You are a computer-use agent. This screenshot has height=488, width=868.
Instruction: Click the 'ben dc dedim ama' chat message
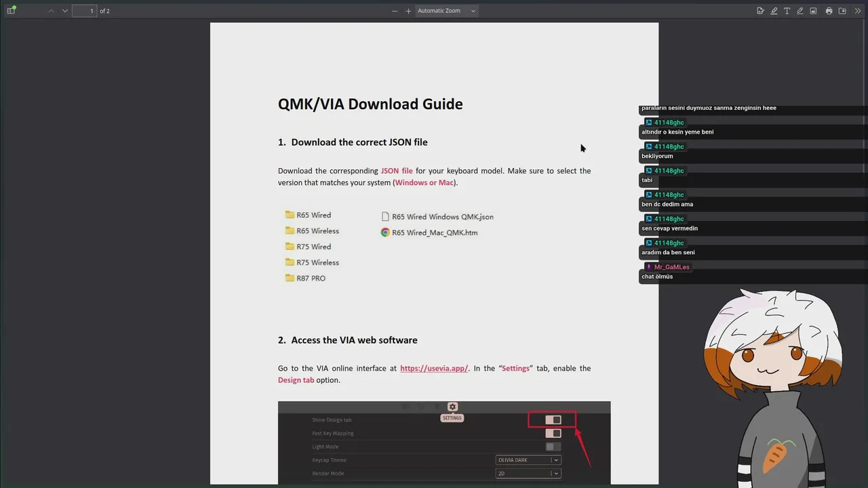667,204
